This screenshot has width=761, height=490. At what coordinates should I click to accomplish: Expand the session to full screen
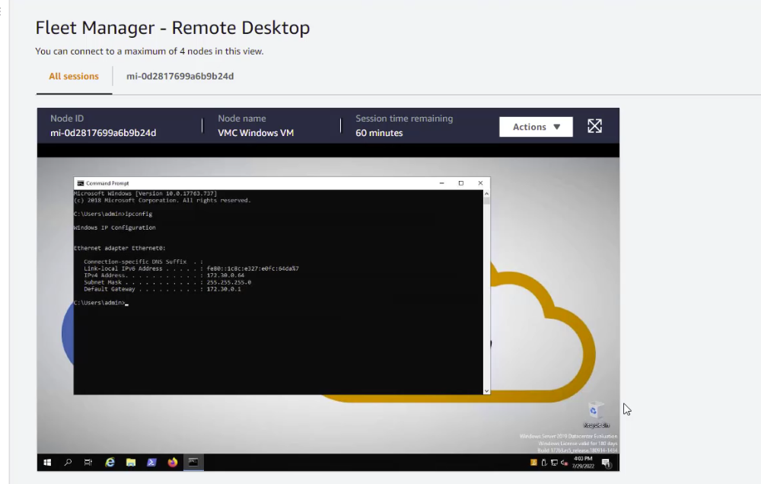[595, 127]
